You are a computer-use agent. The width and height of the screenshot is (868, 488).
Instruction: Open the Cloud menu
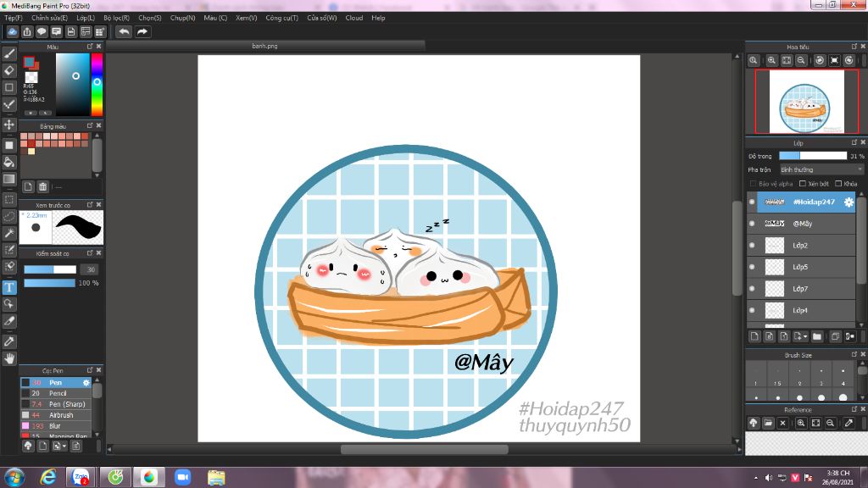353,18
